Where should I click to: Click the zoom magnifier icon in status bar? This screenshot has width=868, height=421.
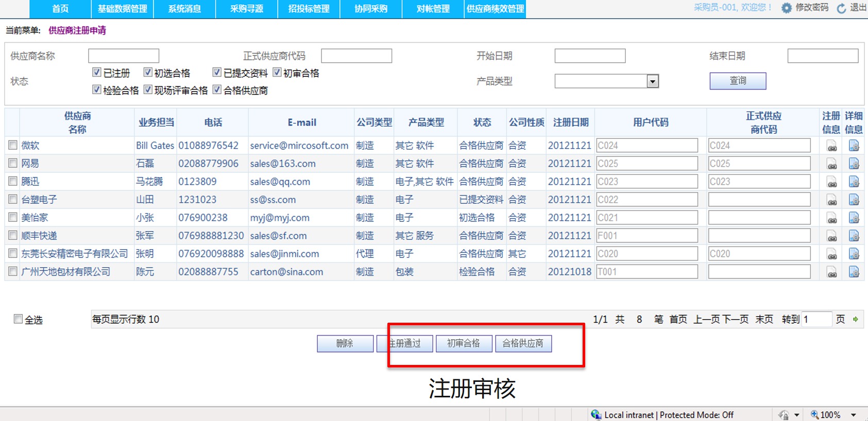[x=814, y=415]
